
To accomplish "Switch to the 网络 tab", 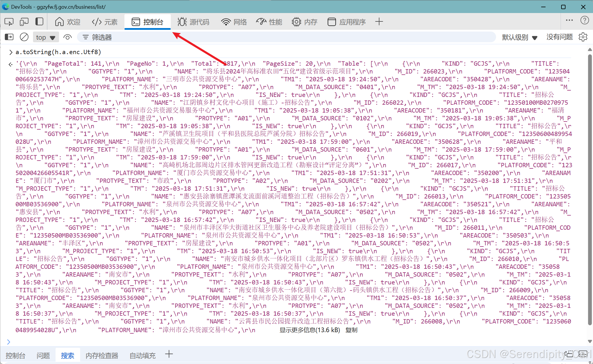I will point(234,22).
